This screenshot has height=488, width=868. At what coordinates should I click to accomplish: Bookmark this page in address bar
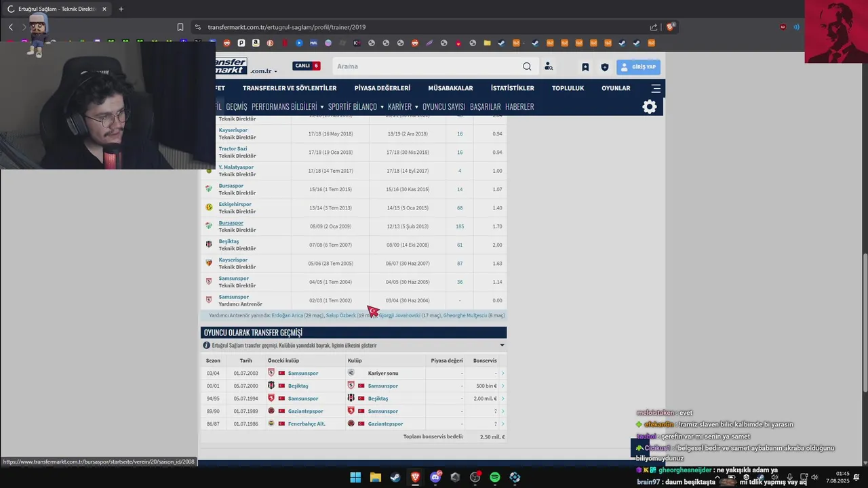point(180,27)
